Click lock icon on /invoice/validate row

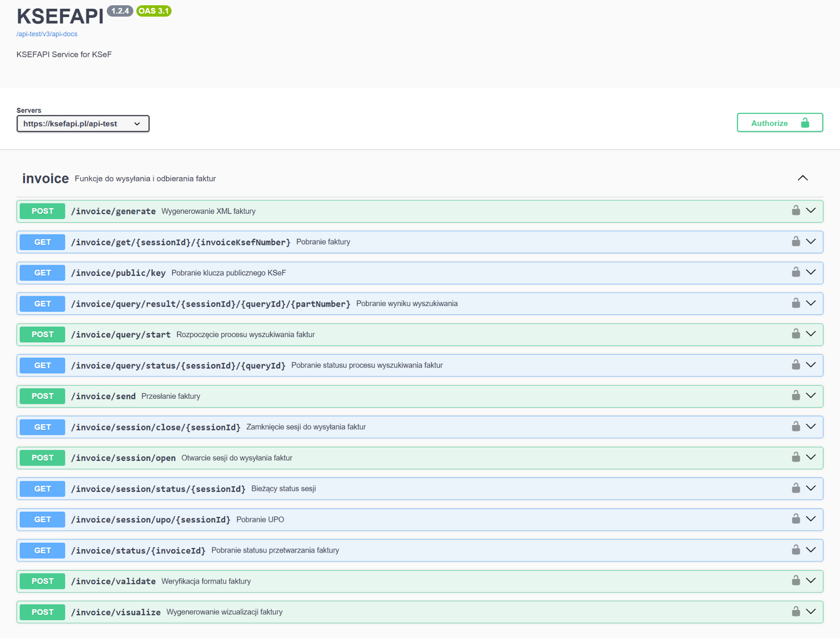pyautogui.click(x=796, y=581)
